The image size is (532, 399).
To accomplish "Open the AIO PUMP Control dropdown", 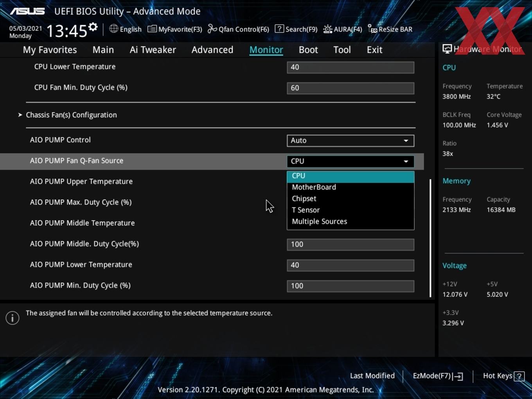I will point(350,140).
